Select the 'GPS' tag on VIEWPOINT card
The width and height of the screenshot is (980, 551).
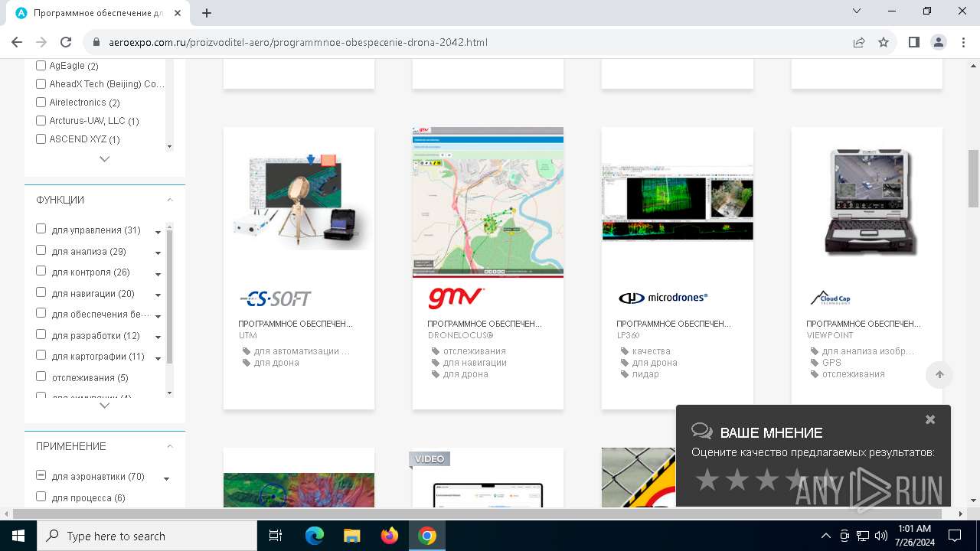tap(831, 363)
